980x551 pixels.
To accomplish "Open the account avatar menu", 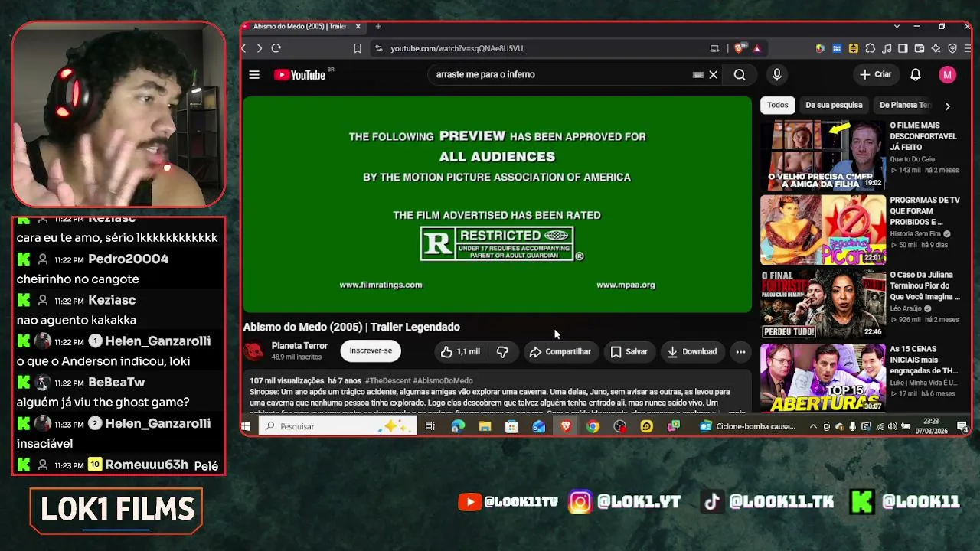I will coord(948,74).
